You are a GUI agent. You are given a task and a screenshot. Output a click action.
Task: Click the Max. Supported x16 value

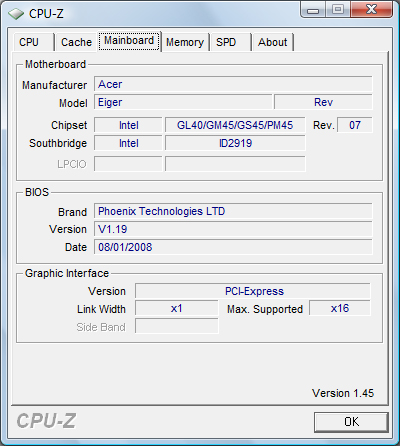pos(340,308)
